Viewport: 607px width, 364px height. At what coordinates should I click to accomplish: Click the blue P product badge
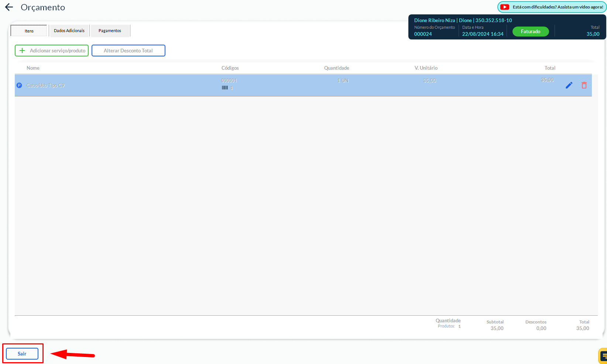(x=19, y=85)
